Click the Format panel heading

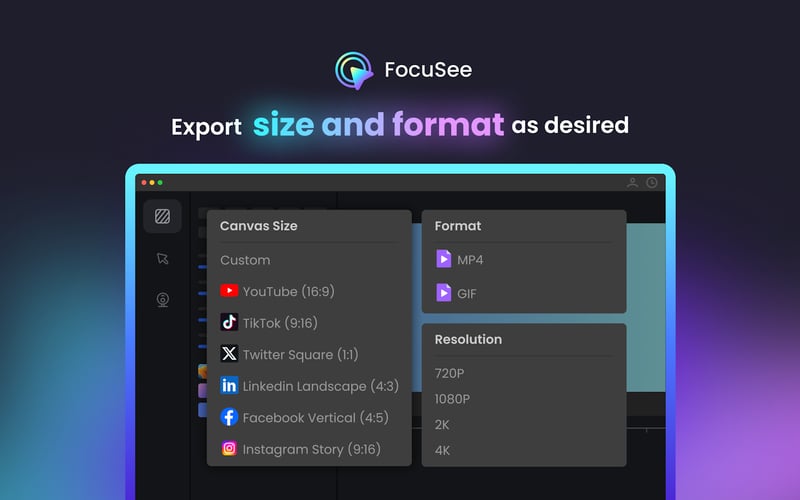(x=458, y=226)
